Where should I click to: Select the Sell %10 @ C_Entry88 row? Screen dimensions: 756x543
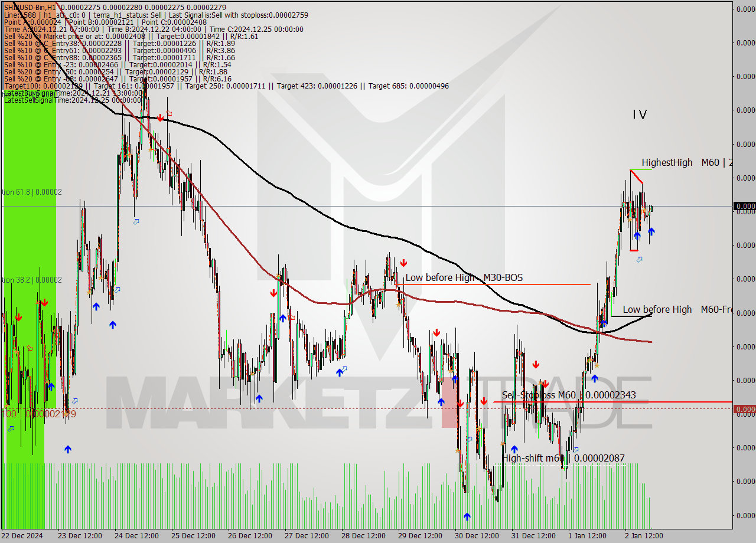(119, 57)
